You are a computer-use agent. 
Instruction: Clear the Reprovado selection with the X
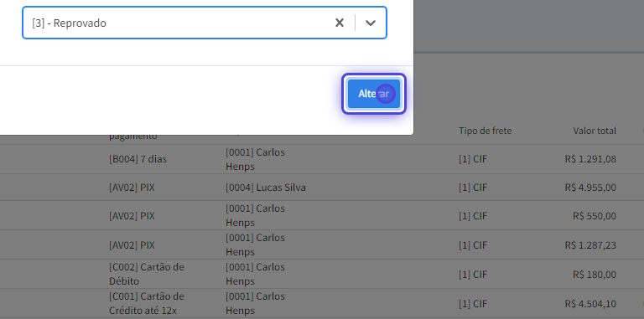click(340, 23)
